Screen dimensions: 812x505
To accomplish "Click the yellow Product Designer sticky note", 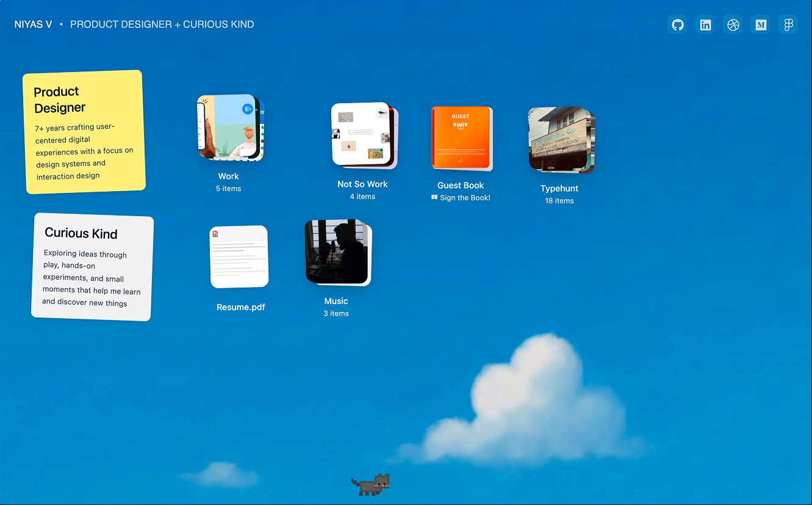I will click(x=84, y=132).
